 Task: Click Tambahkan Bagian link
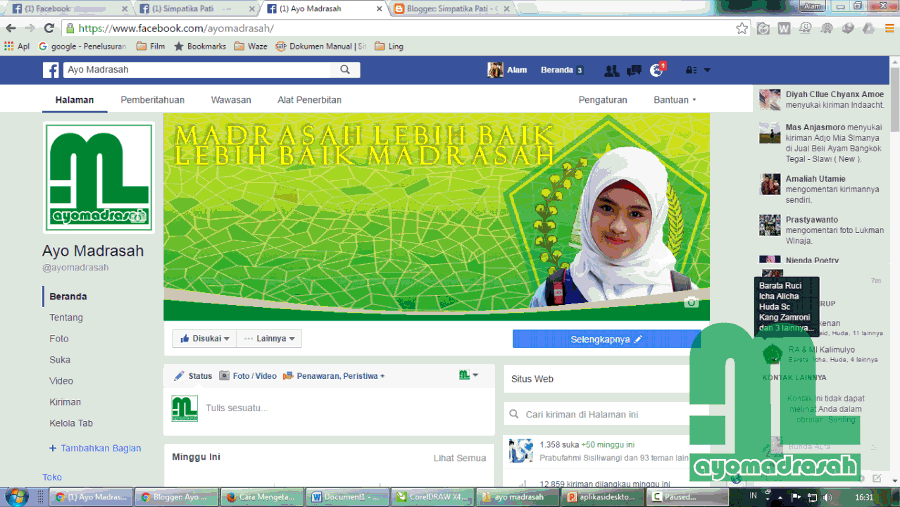point(95,448)
